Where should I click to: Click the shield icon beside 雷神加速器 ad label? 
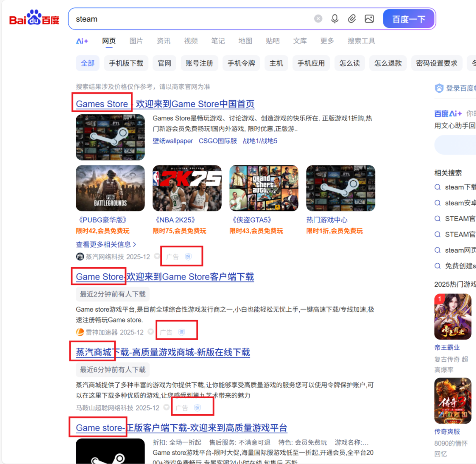(x=182, y=332)
